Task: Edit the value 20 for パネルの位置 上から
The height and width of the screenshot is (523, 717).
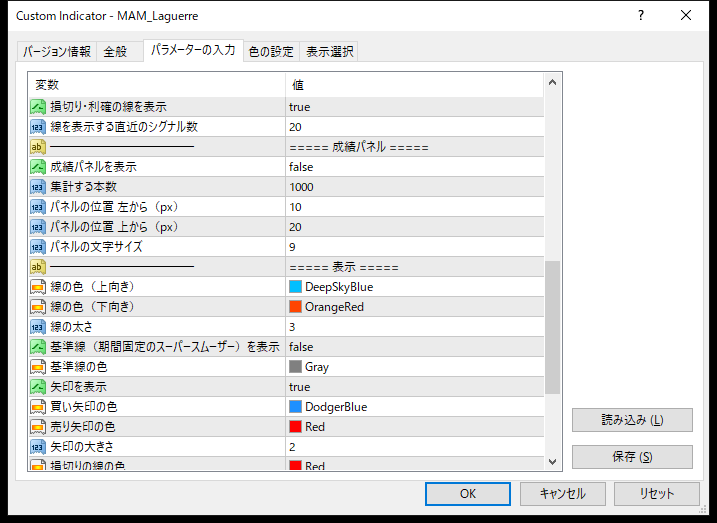Action: point(414,227)
